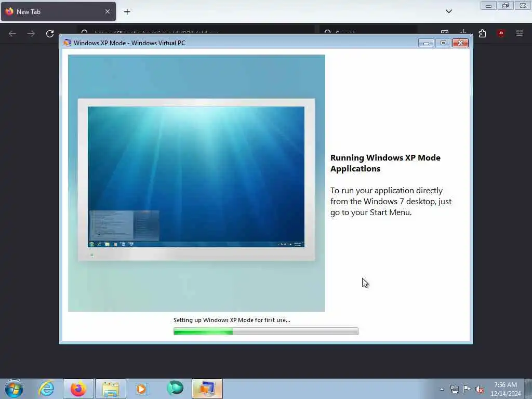Open Windows Media Player taskbar icon
This screenshot has width=532, height=399.
[142, 389]
